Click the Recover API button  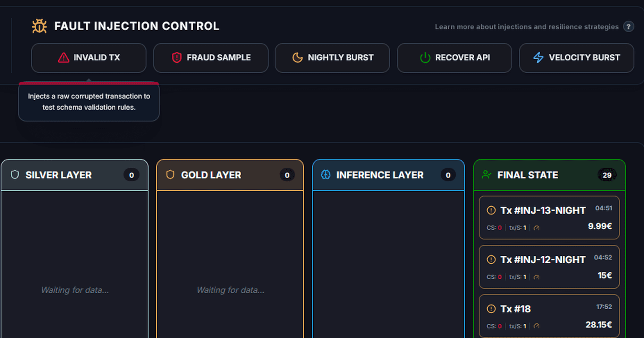(x=455, y=58)
